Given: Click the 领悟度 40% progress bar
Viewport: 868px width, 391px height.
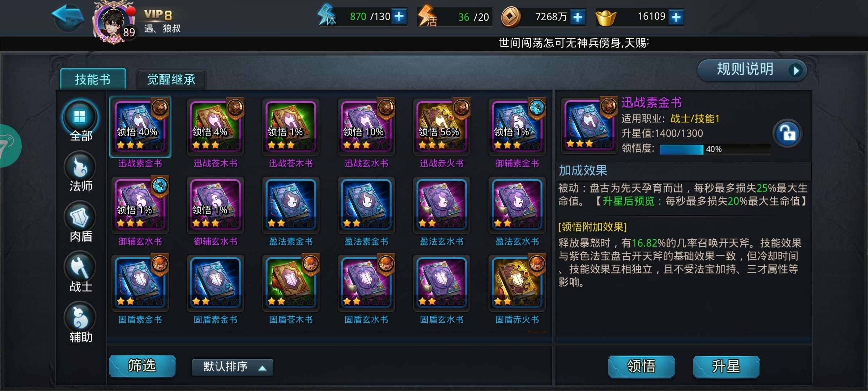Looking at the screenshot, I should click(715, 149).
